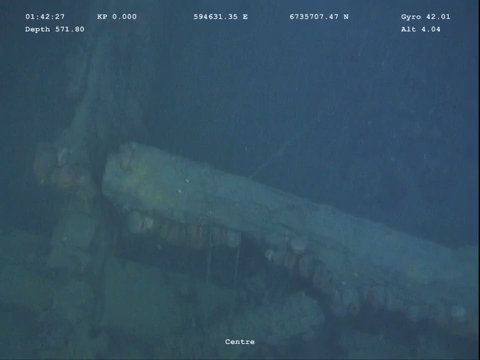
Task: Click the pale round object at far right
Action: tap(458, 313)
